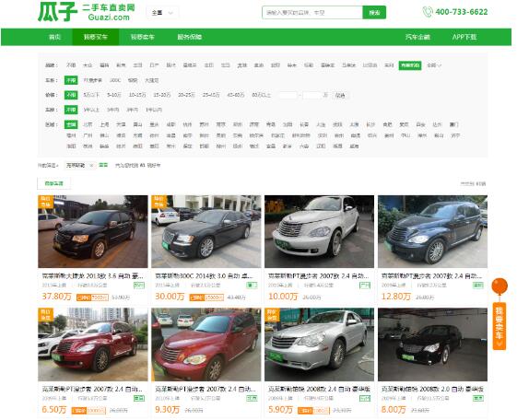Screen dimensions: 517x420
Task: Click the green city tag on the 10.00万 listing
Action: point(365,286)
